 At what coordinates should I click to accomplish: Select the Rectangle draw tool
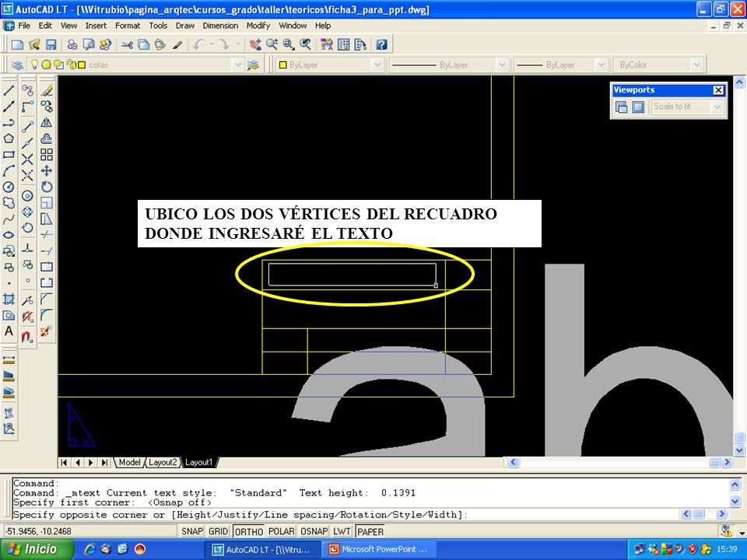pyautogui.click(x=9, y=155)
